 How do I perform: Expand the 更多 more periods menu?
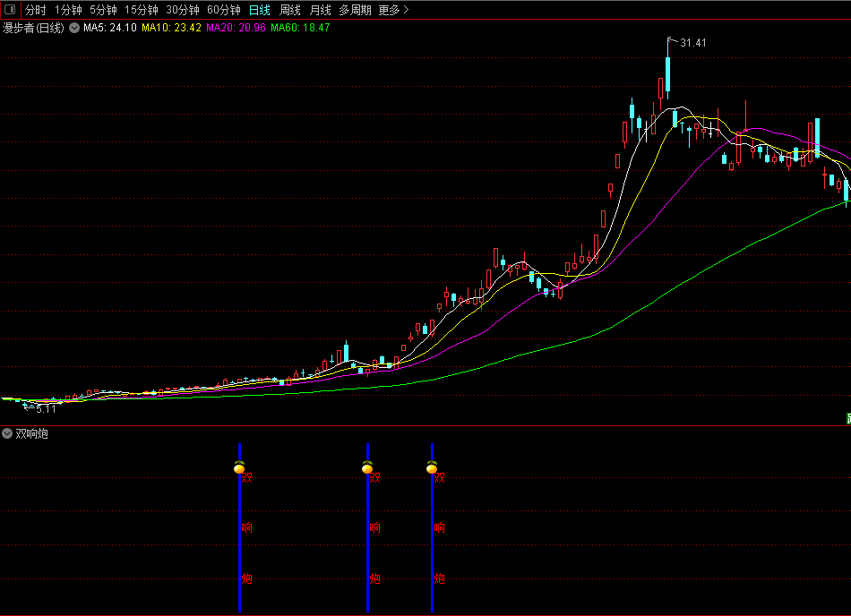coord(393,10)
